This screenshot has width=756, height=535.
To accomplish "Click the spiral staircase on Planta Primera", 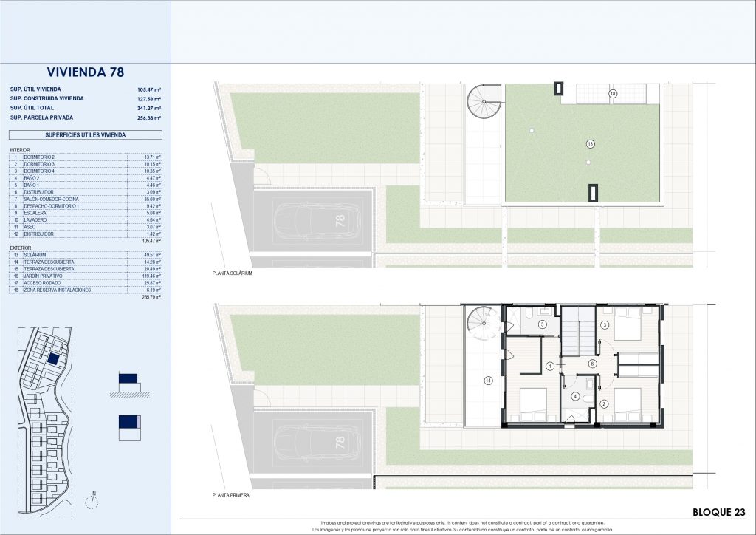I will tap(484, 323).
